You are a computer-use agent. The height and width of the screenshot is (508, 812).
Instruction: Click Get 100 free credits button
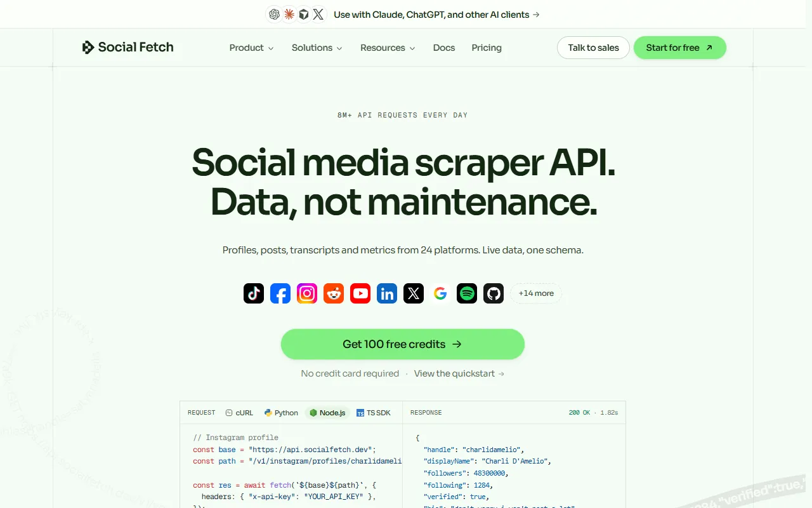[403, 344]
